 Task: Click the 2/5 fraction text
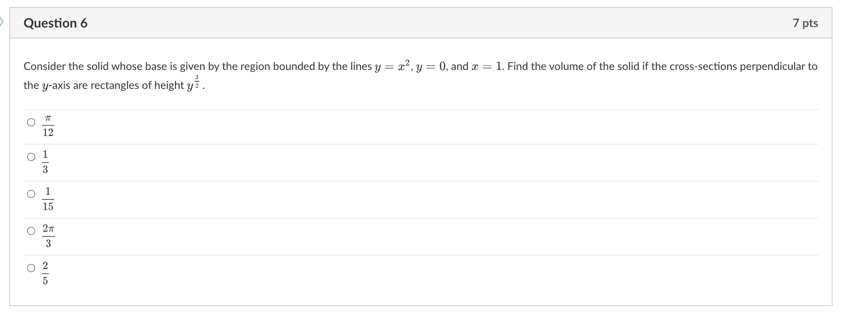click(x=46, y=273)
